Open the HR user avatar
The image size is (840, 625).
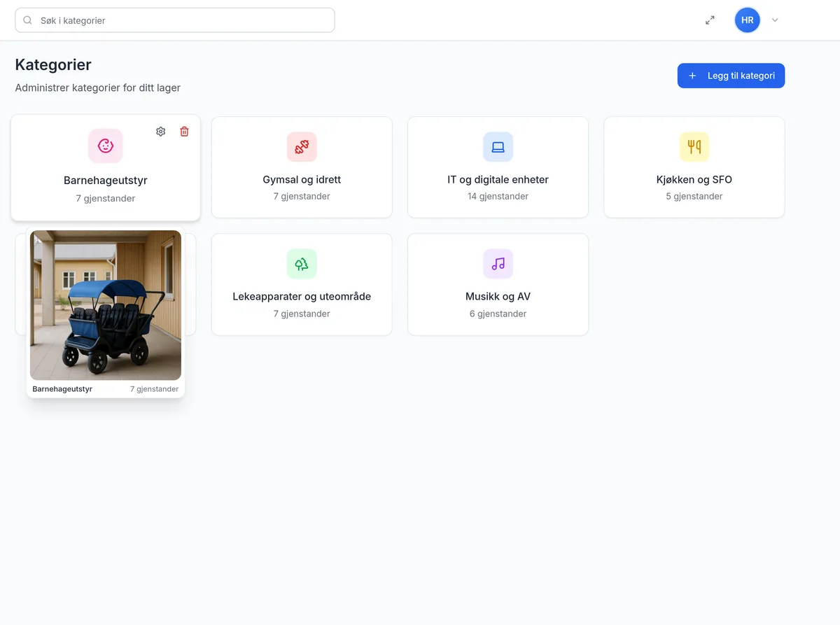[748, 20]
